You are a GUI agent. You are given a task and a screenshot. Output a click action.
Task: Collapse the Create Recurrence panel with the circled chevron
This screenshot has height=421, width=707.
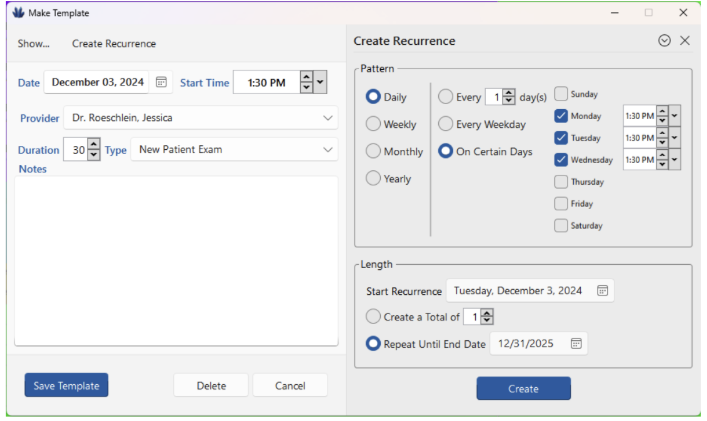[665, 41]
